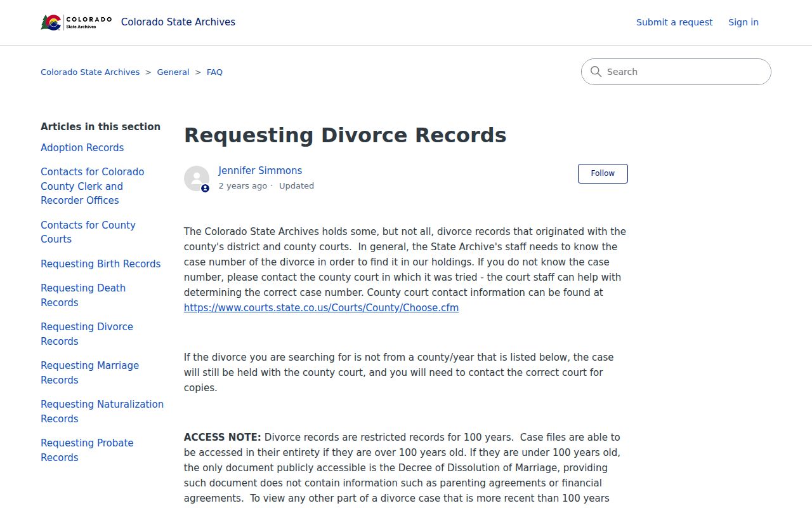Open Adoption Records article
Screen dimensions: 812x508
[x=82, y=147]
